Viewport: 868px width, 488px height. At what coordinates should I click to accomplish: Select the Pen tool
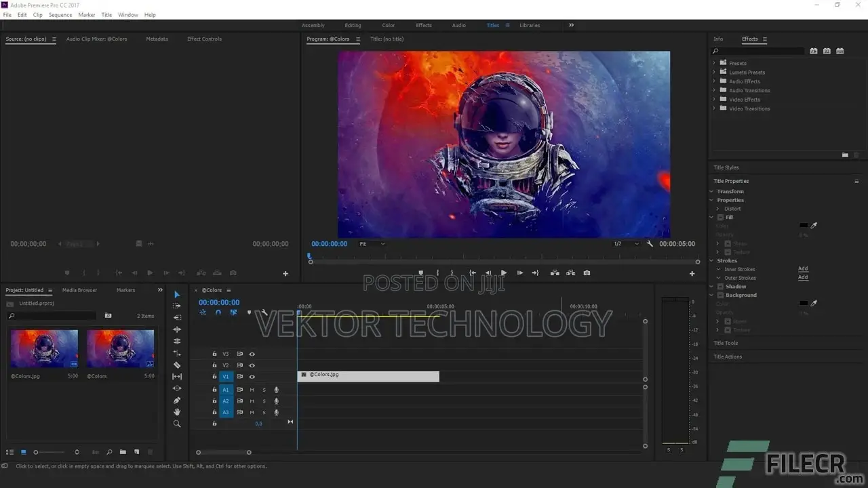pos(177,400)
